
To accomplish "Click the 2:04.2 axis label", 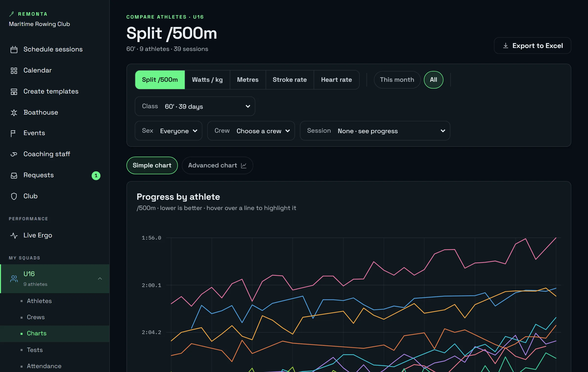I will (151, 332).
